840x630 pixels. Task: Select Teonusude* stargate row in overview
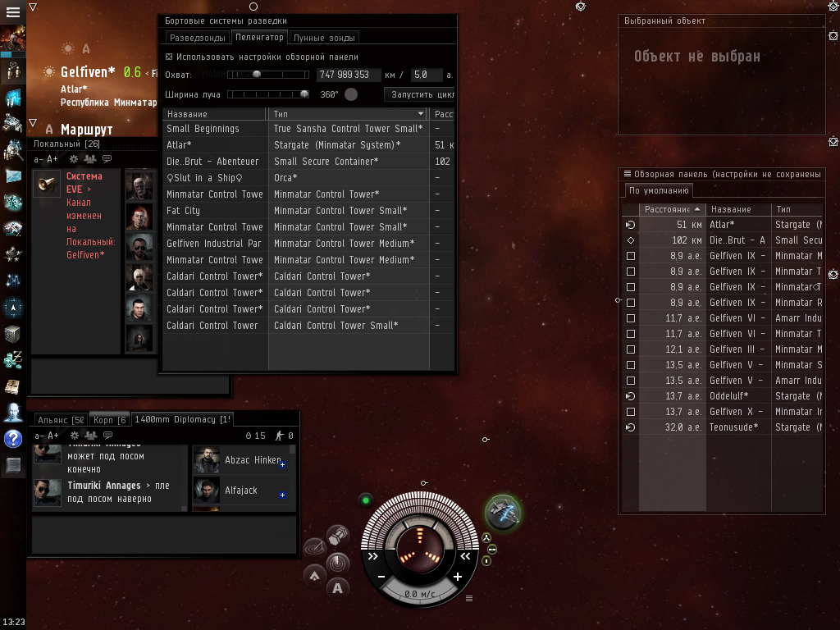click(722, 427)
